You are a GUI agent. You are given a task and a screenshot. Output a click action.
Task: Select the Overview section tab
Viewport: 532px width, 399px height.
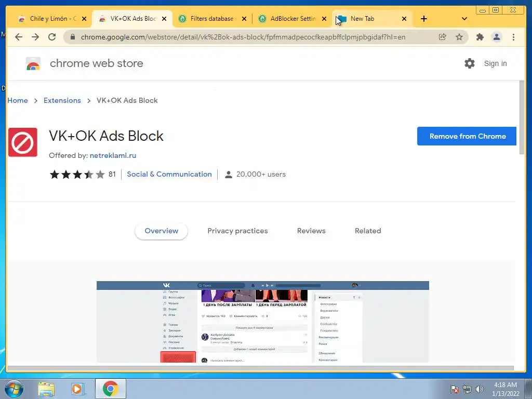point(161,231)
